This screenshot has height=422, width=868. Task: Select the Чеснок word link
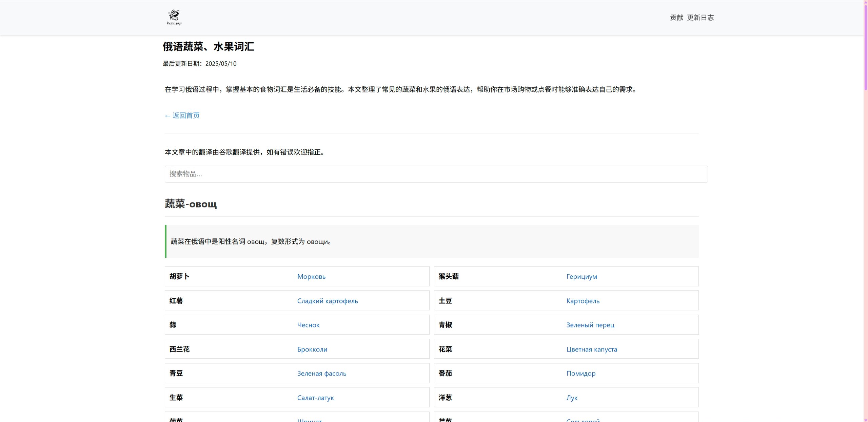coord(308,325)
